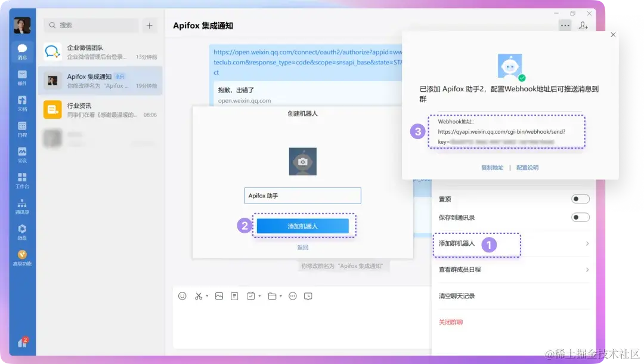Click the profile avatar at the sidebar top
Image resolution: width=644 pixels, height=364 pixels.
(x=22, y=26)
